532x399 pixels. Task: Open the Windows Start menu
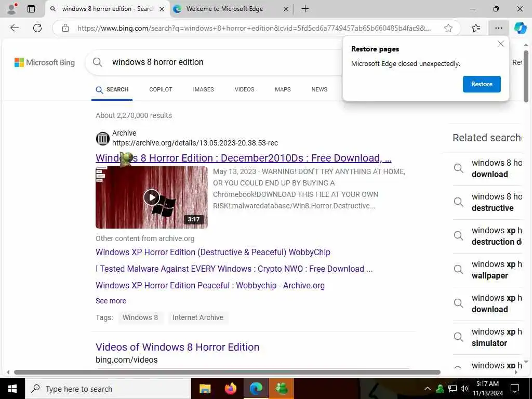12,389
